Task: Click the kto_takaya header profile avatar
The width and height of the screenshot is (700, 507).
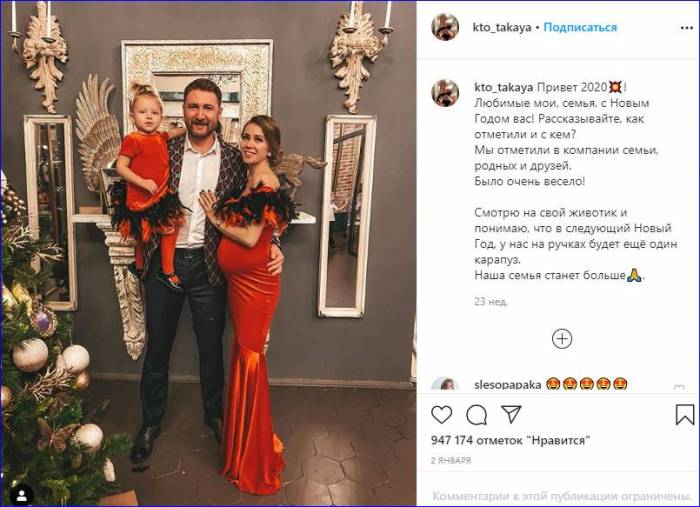Action: (x=445, y=27)
